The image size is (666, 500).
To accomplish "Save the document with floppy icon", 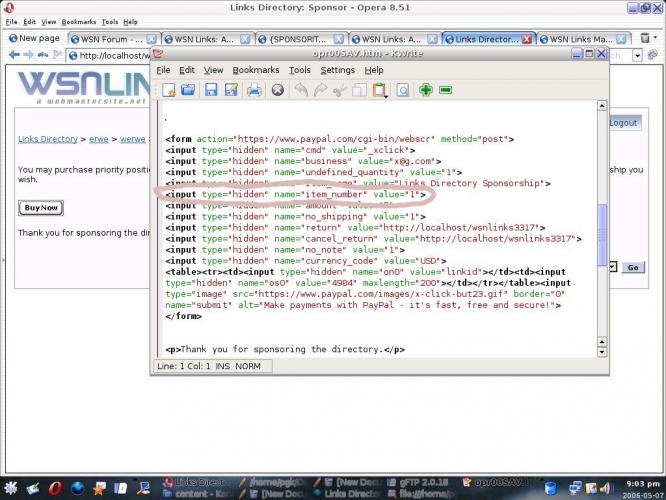I will coord(211,90).
